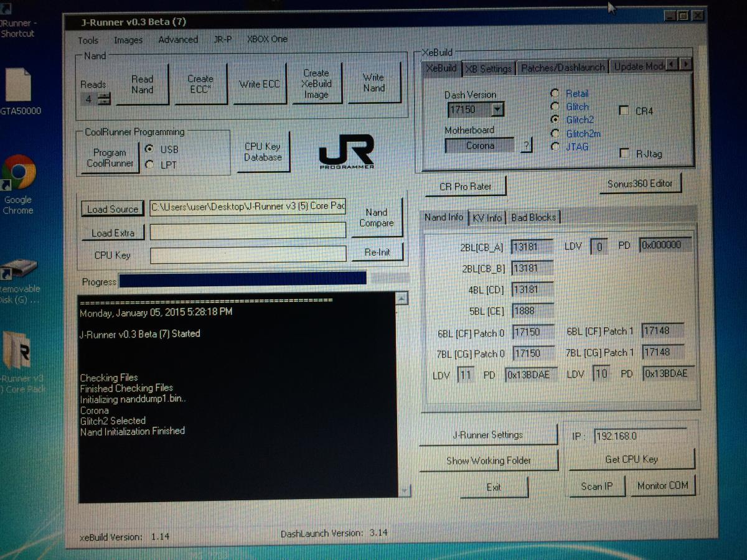Click the Write Nand button

click(374, 83)
